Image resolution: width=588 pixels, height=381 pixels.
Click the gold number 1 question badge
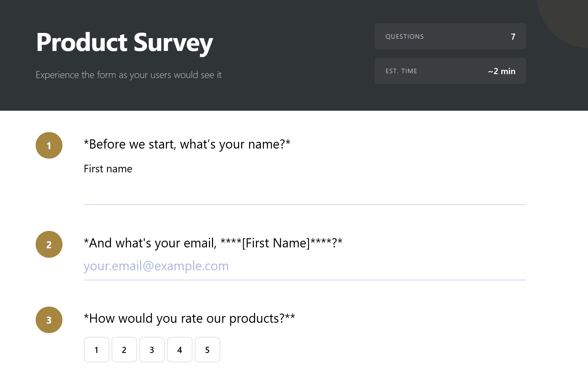tap(49, 146)
